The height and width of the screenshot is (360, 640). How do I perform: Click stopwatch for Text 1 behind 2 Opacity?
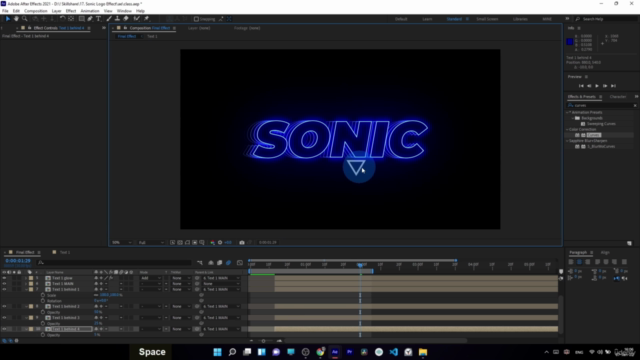pos(43,312)
